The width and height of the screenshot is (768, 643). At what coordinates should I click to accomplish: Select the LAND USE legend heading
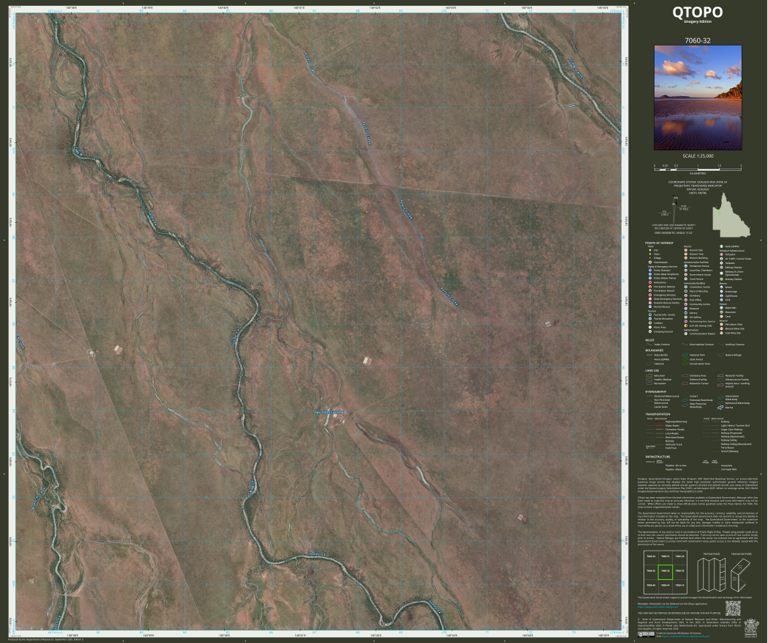coord(651,371)
